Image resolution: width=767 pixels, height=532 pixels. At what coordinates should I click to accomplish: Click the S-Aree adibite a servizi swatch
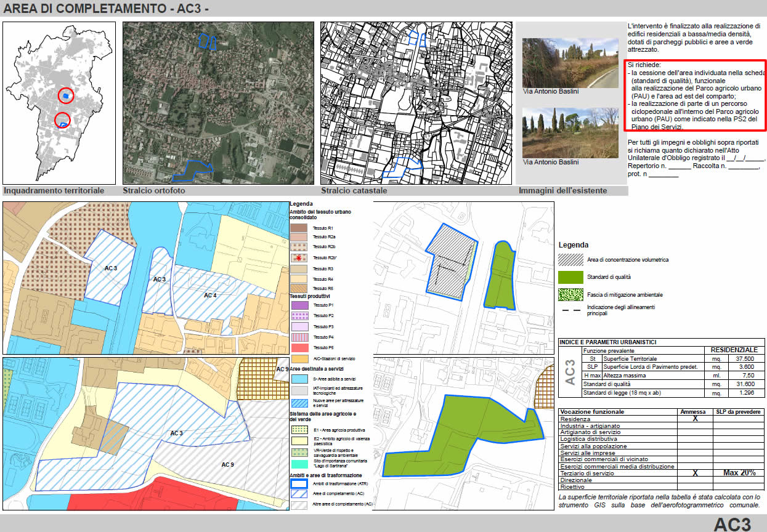[299, 377]
